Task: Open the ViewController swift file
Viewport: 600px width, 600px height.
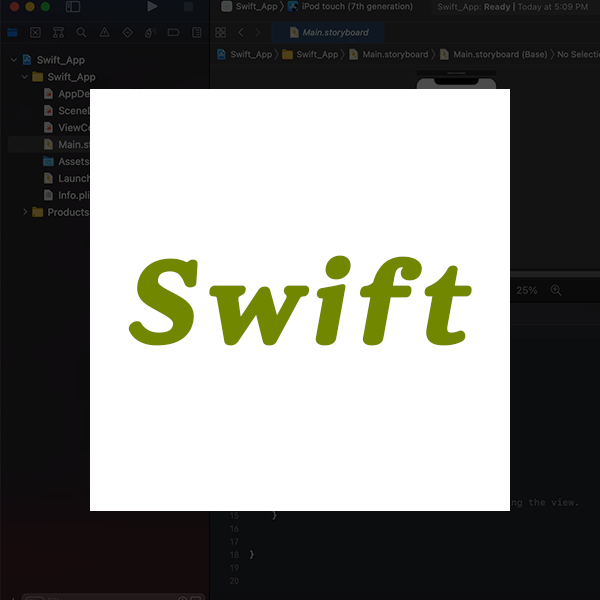Action: click(67, 127)
